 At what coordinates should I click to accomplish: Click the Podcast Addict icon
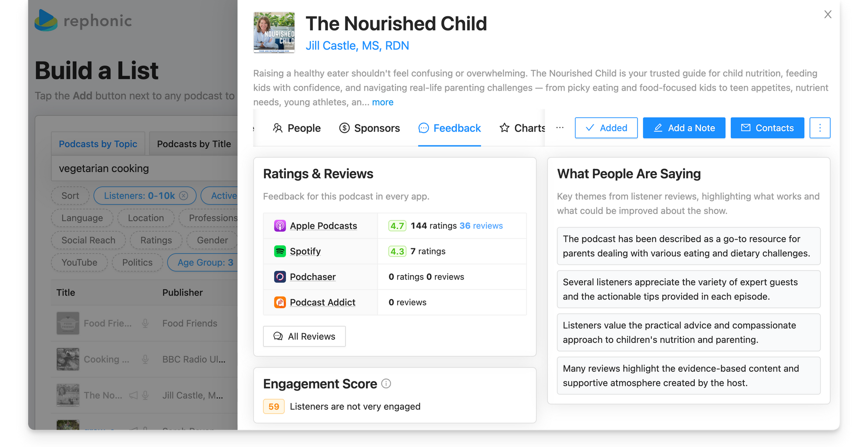click(x=279, y=302)
